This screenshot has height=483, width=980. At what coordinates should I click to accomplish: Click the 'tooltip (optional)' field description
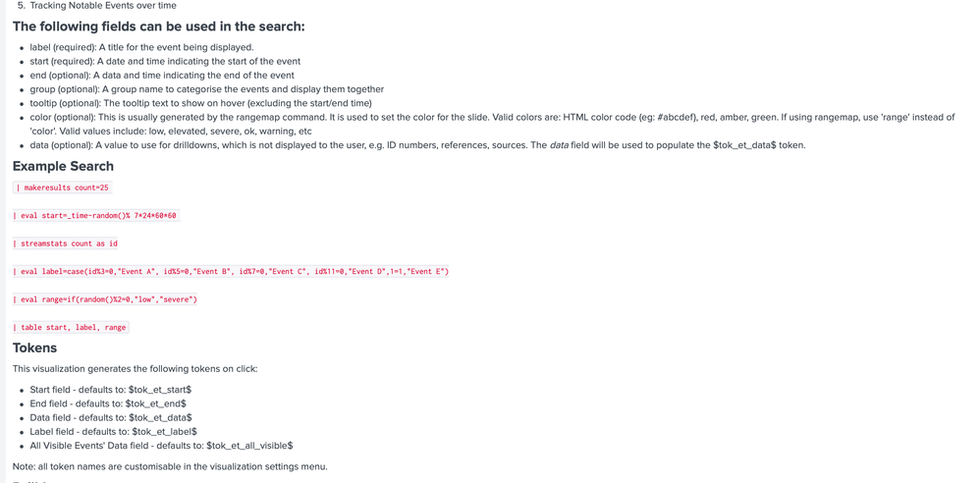(200, 103)
